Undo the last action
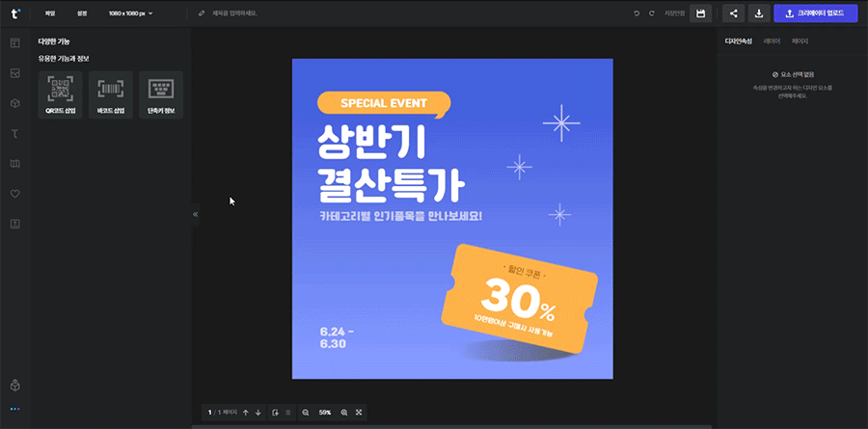 pos(637,13)
